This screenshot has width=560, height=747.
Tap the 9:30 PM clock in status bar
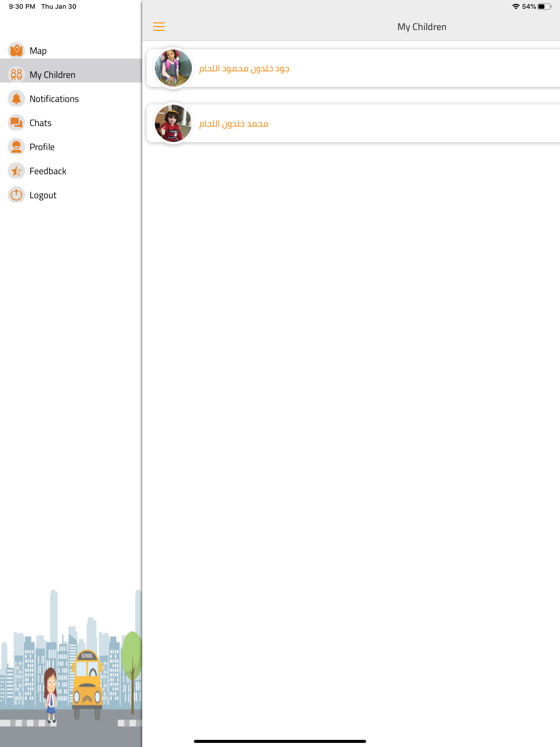tap(22, 6)
